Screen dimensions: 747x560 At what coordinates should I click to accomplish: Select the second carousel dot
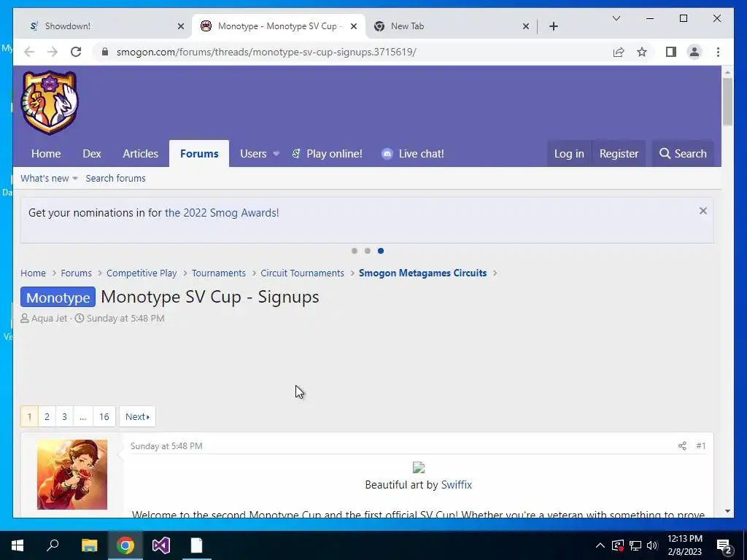pos(368,251)
